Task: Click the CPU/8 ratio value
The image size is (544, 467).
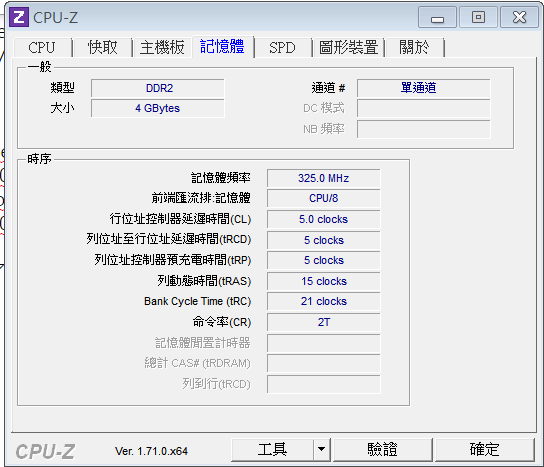Action: click(324, 198)
